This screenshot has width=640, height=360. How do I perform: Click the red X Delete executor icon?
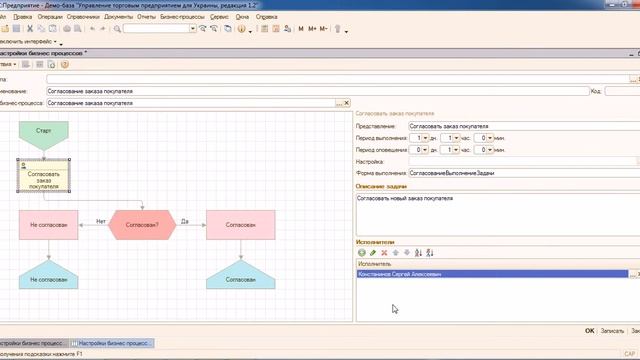pyautogui.click(x=384, y=253)
